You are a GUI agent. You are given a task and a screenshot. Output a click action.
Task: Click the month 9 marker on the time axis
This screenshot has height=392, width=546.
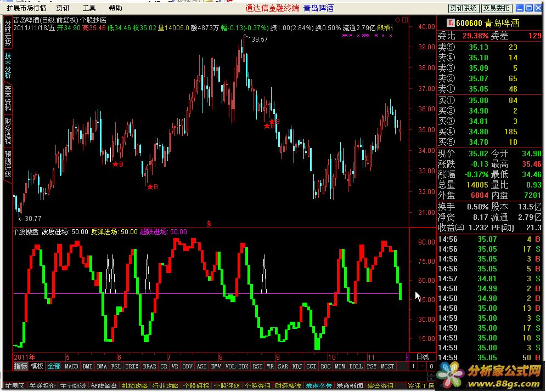tap(278, 357)
